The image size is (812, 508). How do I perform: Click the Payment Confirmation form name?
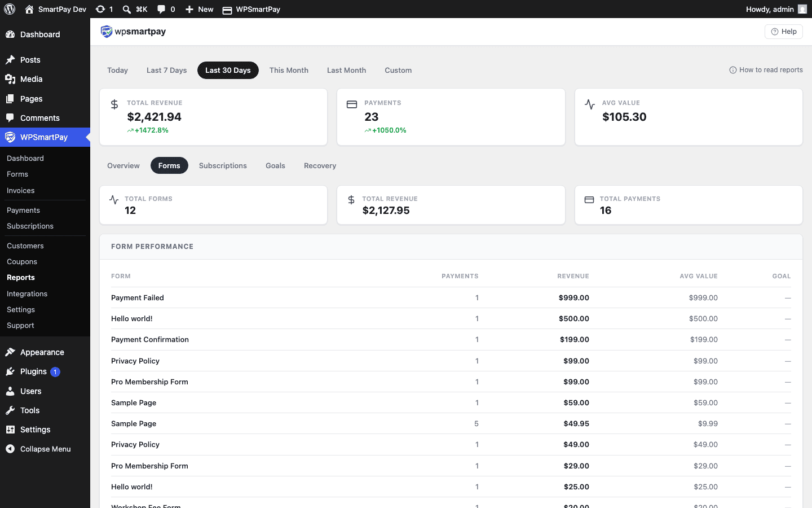150,340
